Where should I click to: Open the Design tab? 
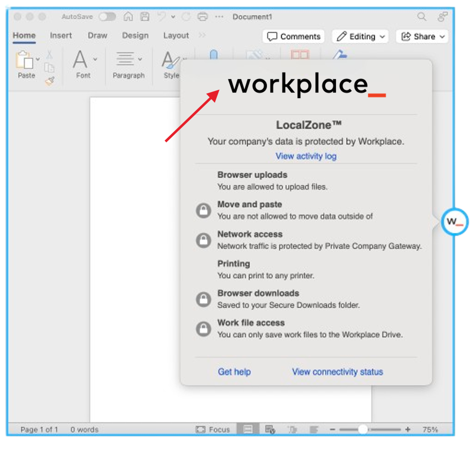tap(135, 36)
